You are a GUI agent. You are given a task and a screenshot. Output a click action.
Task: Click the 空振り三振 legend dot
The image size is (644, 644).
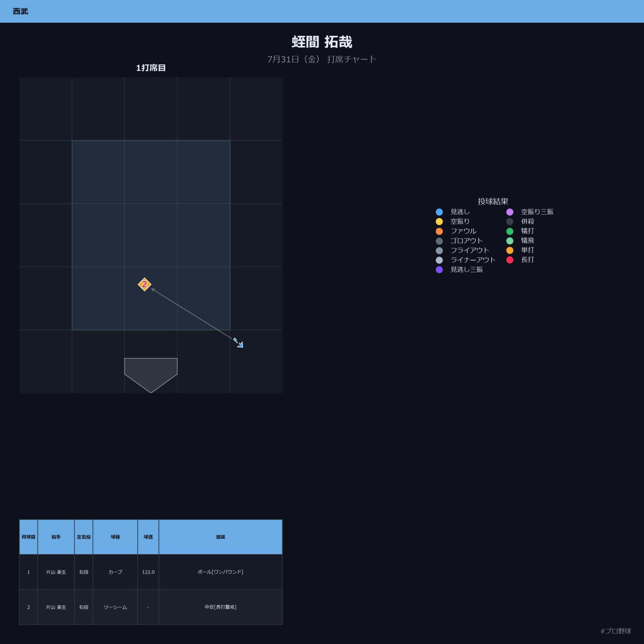click(x=509, y=212)
